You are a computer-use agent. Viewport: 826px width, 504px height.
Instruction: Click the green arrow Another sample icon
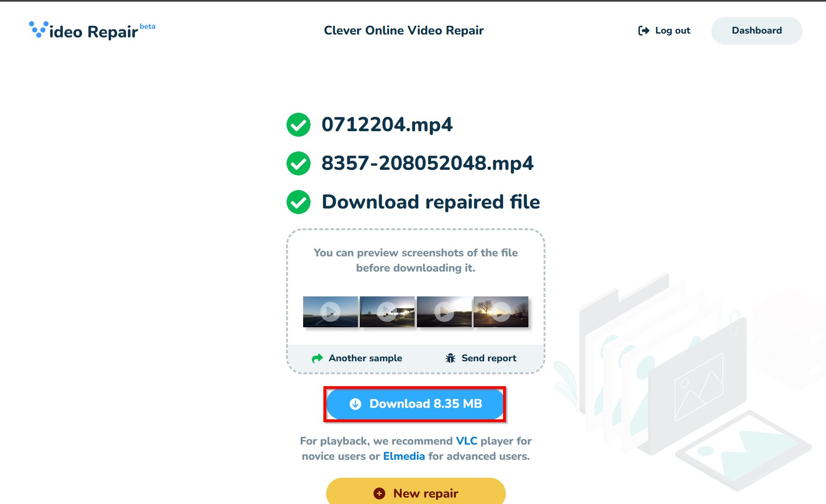point(317,359)
